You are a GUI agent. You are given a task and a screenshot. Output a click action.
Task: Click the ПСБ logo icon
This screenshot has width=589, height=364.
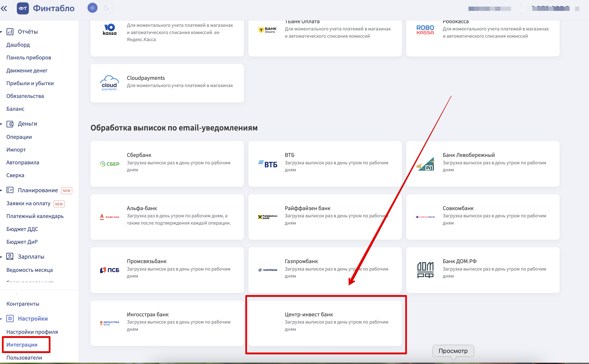click(110, 270)
